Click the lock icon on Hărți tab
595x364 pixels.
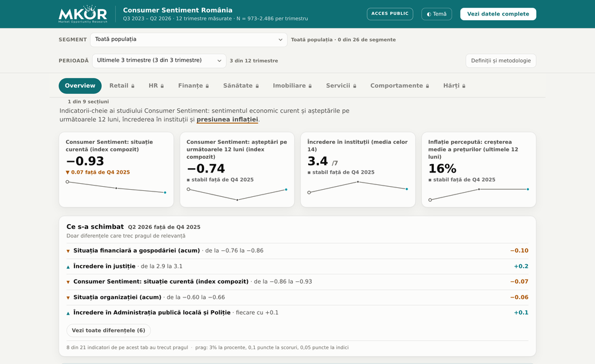click(464, 86)
